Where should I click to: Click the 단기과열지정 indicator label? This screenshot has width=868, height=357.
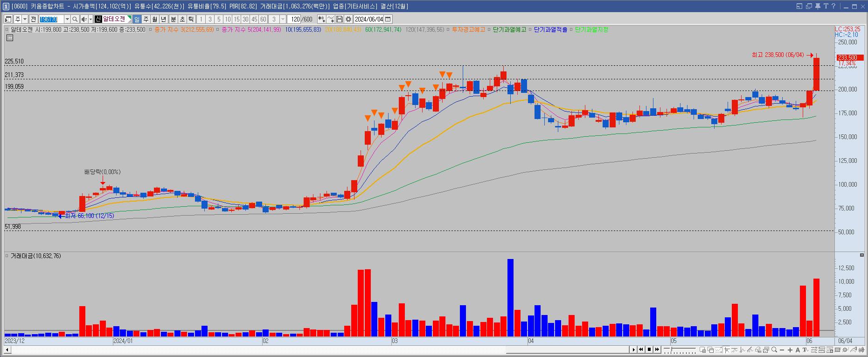click(x=592, y=29)
